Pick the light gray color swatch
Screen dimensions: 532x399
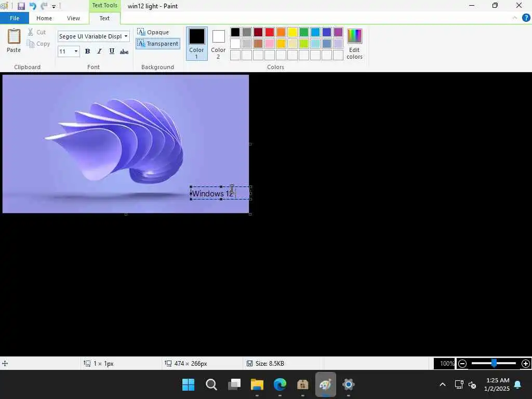247,44
